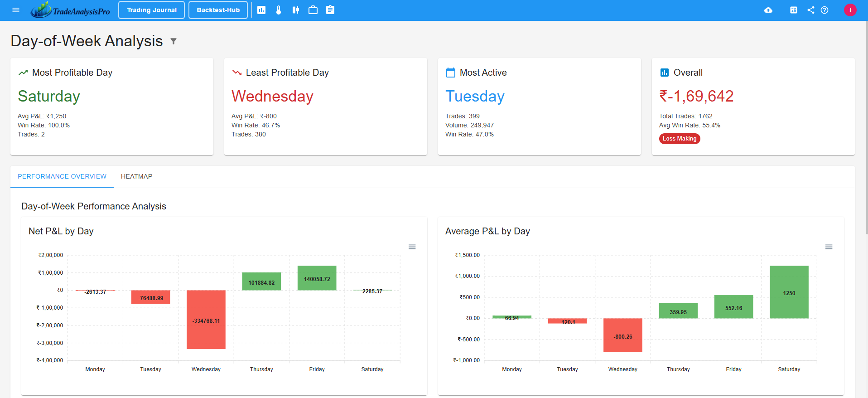The image size is (868, 398).
Task: Click the thermometer heatmap icon
Action: (279, 10)
